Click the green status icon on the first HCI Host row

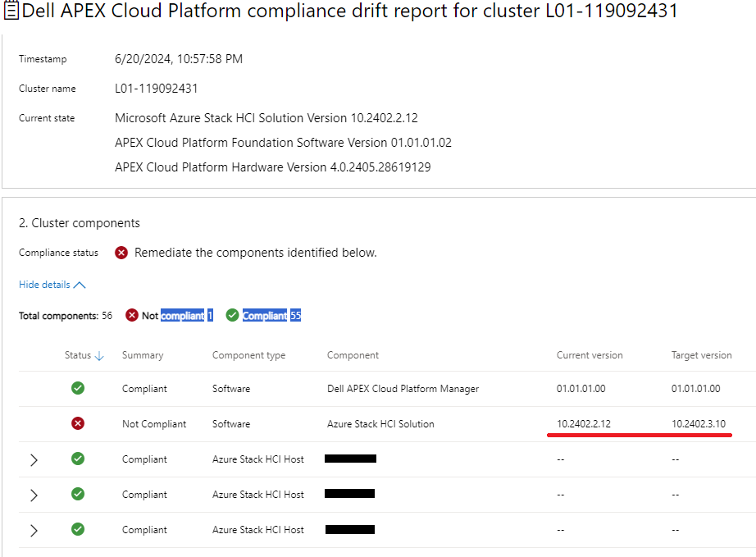(x=77, y=459)
